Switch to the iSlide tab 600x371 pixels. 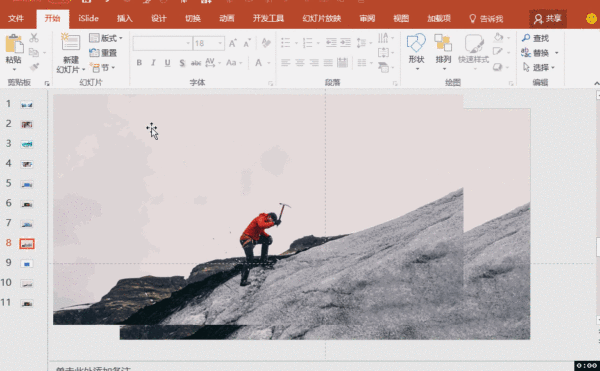click(88, 18)
